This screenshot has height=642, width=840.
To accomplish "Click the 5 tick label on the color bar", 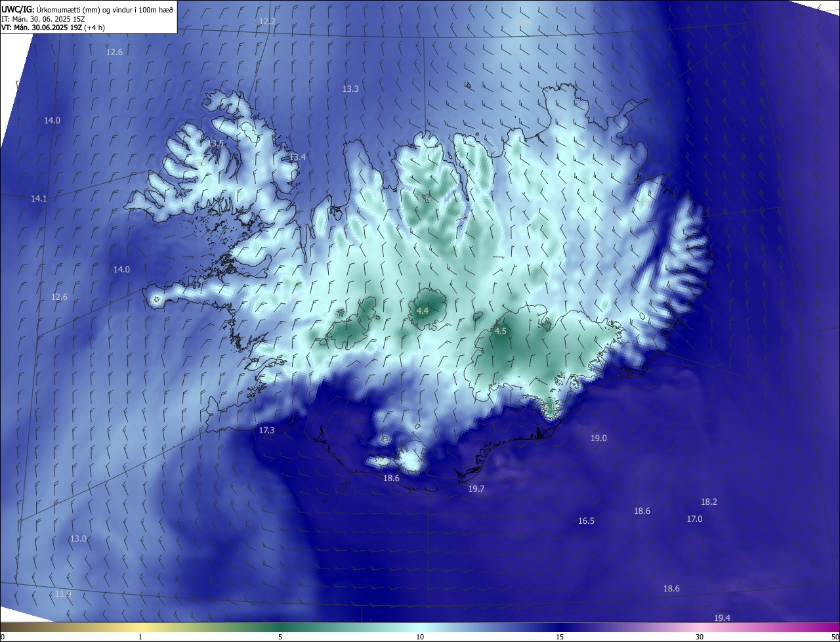I will 280,637.
